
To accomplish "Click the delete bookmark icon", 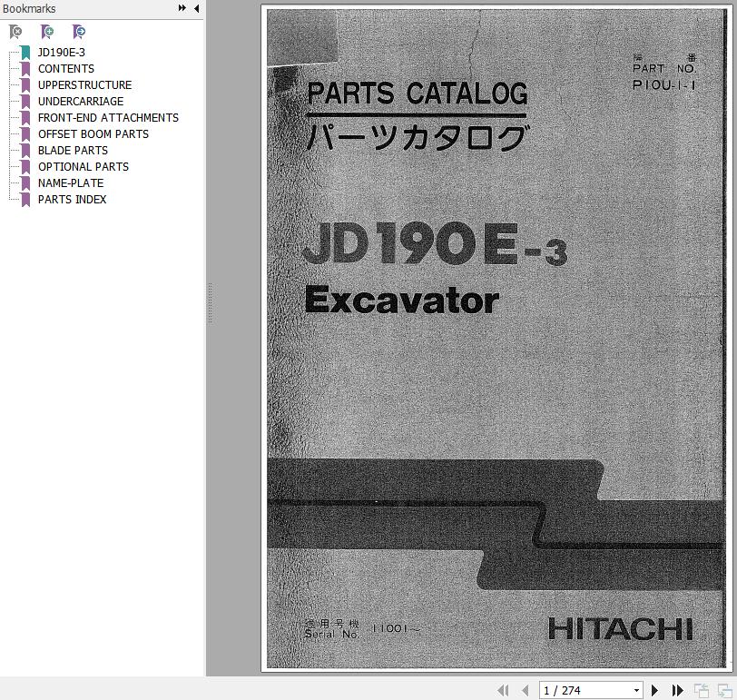I will click(15, 32).
